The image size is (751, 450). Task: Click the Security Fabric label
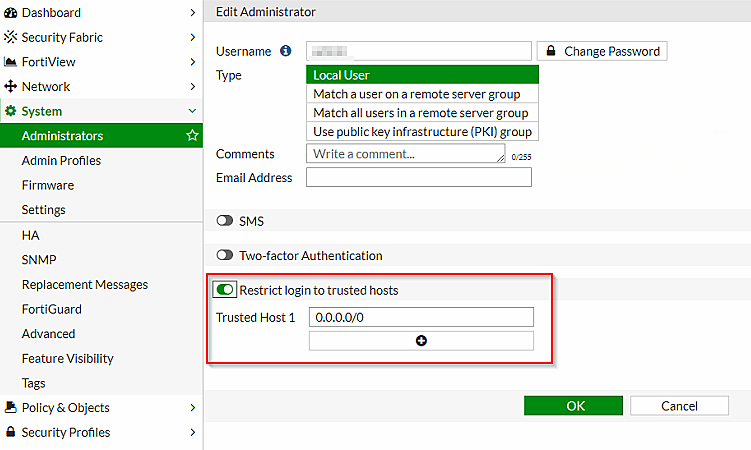pos(62,37)
